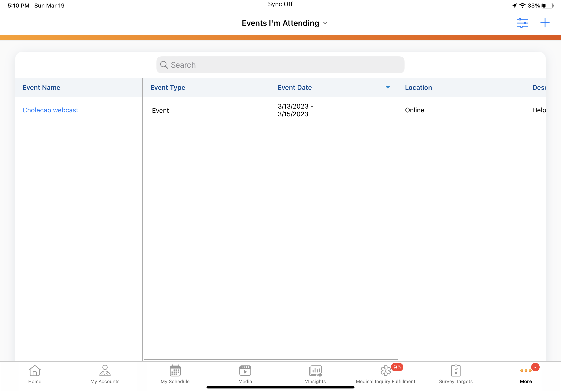Screen dimensions: 561x392
Task: Toggle Event Date sort arrow
Action: pyautogui.click(x=388, y=87)
